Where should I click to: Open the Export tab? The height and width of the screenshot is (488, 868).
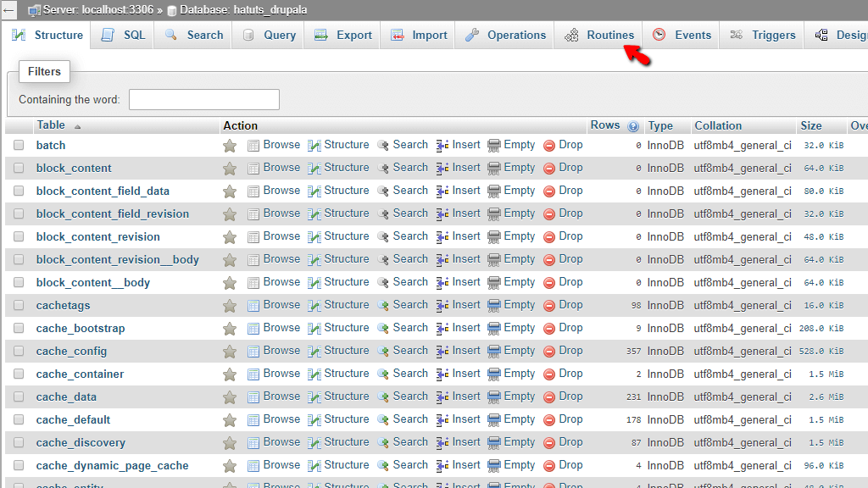[342, 35]
